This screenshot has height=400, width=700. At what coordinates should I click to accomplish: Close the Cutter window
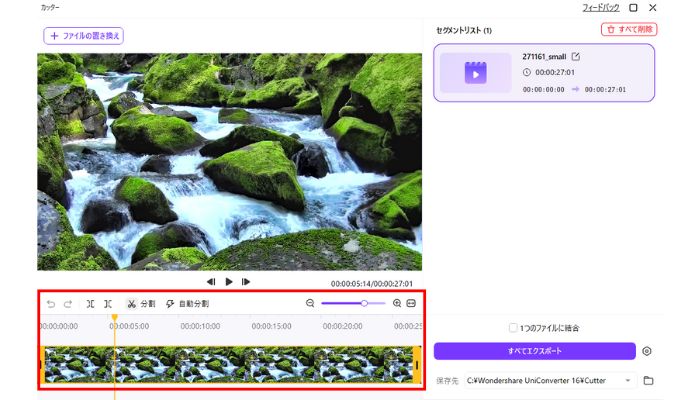[653, 8]
